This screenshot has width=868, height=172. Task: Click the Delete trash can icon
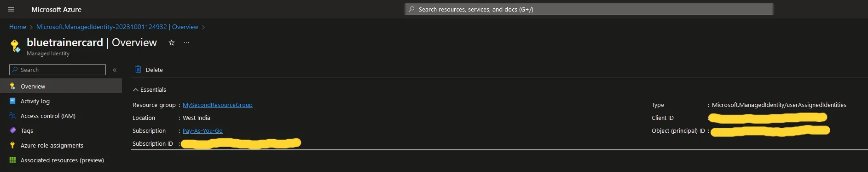[138, 70]
